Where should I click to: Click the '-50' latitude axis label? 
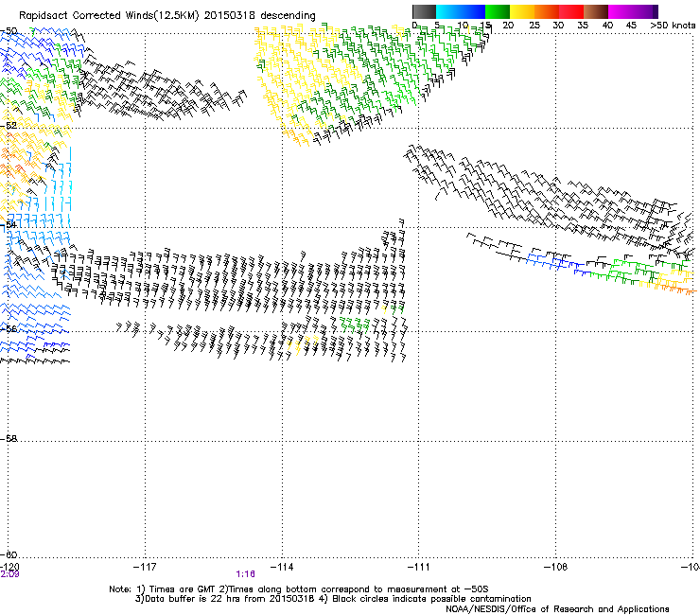click(x=9, y=31)
